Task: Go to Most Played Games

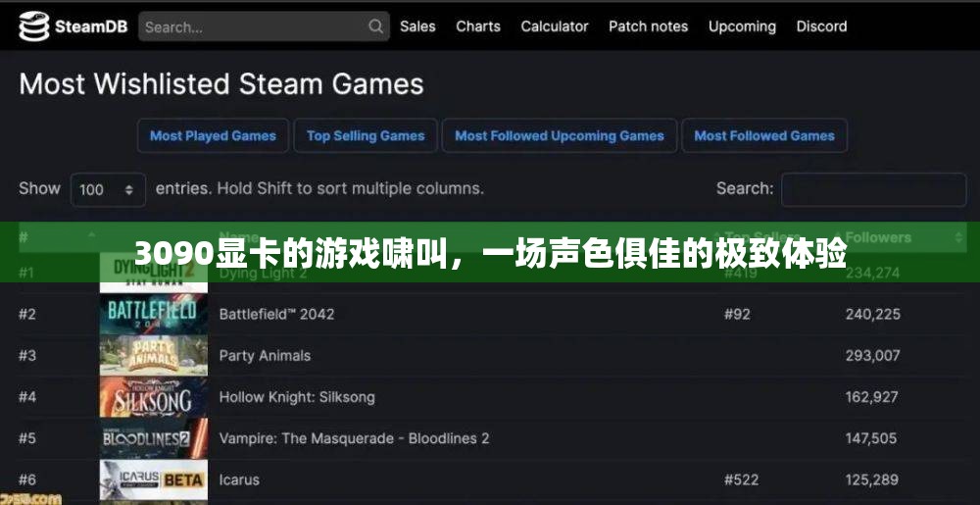Action: [213, 135]
